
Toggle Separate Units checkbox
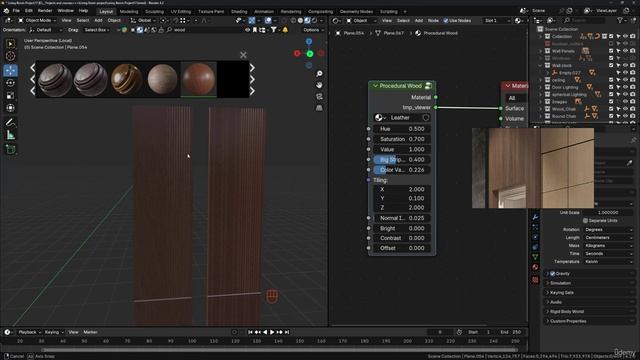pos(585,220)
